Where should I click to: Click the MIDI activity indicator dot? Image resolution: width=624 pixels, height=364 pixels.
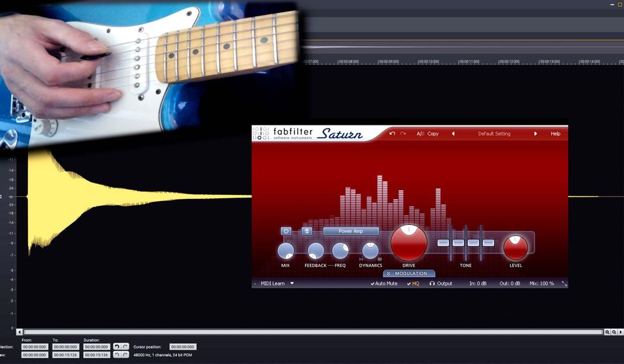tap(255, 284)
